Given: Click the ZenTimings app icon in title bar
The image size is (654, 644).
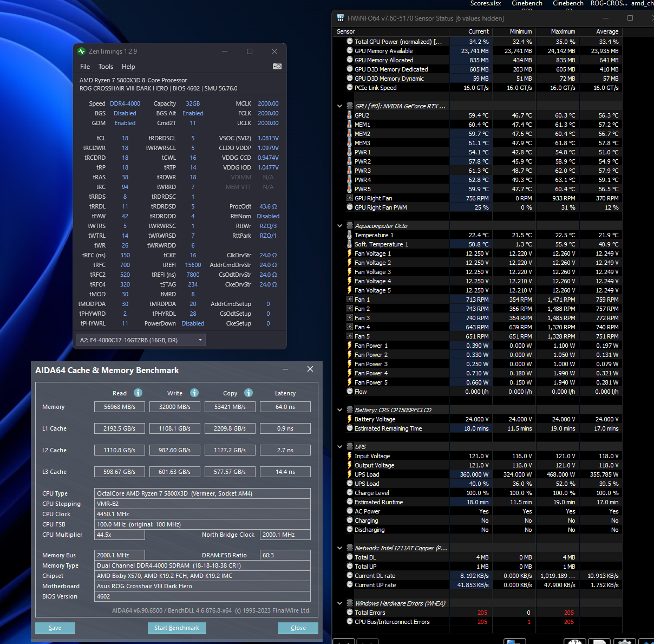Looking at the screenshot, I should tap(82, 51).
